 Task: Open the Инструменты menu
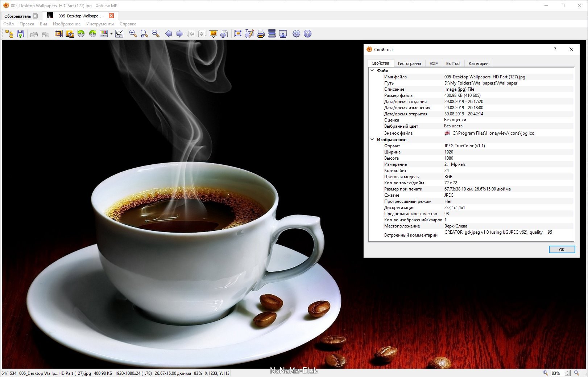click(x=100, y=24)
